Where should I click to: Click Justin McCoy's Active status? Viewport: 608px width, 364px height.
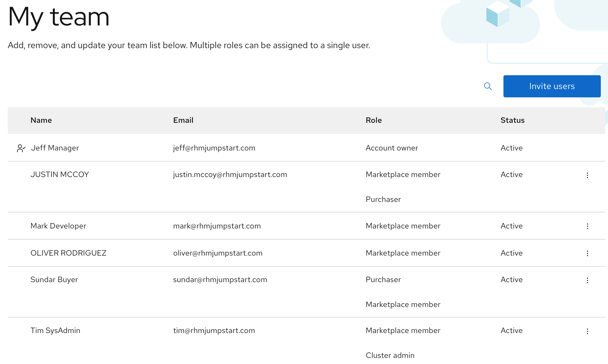511,175
